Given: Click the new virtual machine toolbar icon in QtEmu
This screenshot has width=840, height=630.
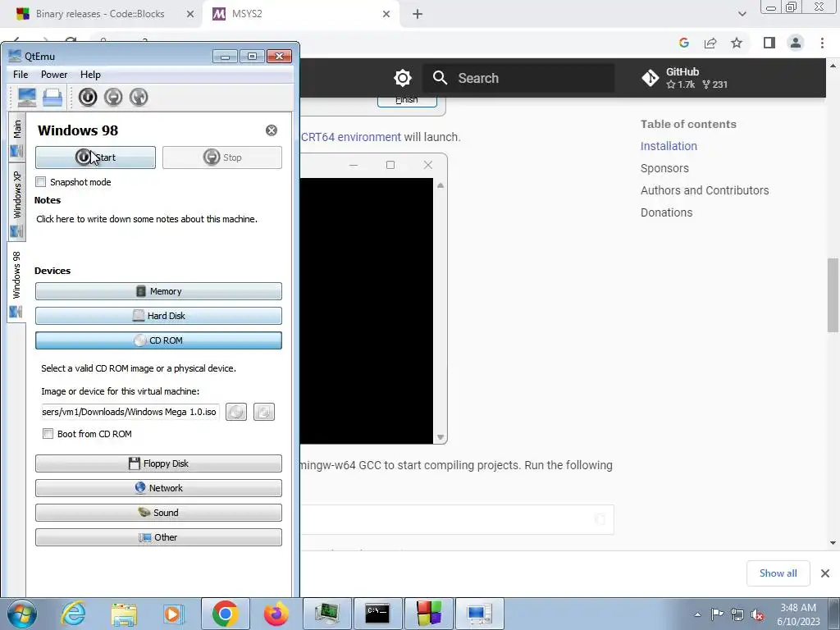Looking at the screenshot, I should tap(27, 97).
